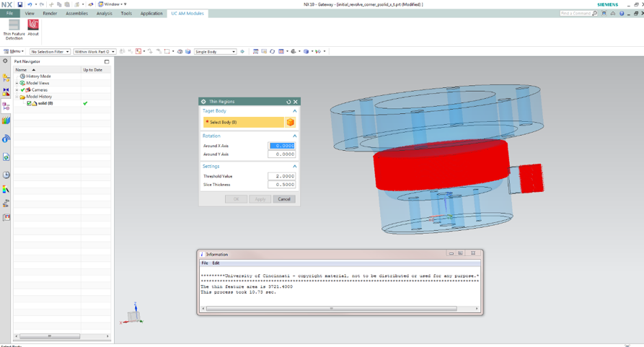Click the Select Body (0) field
The height and width of the screenshot is (347, 644).
pos(244,122)
